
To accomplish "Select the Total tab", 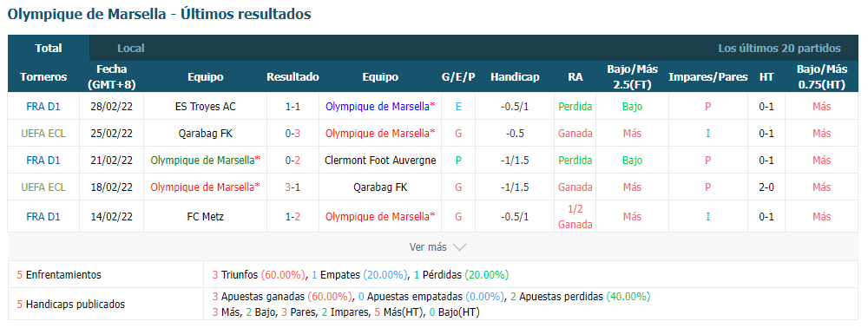I will click(x=49, y=48).
